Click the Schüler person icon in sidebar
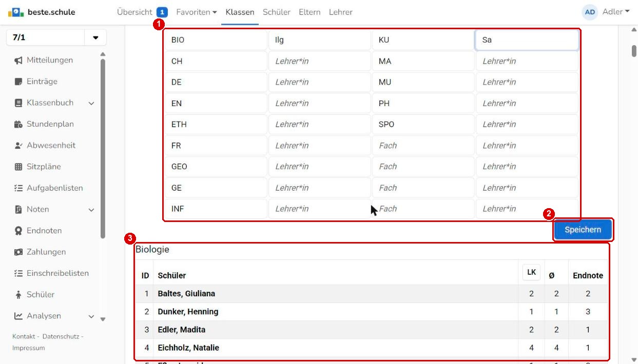Viewport: 638px width, 364px height. (x=18, y=295)
